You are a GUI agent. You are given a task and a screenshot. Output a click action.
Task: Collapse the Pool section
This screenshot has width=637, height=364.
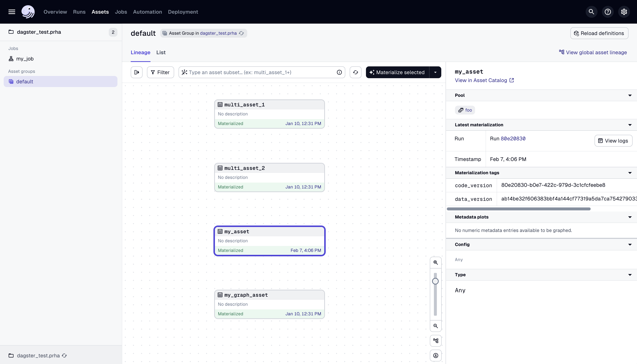coord(630,95)
